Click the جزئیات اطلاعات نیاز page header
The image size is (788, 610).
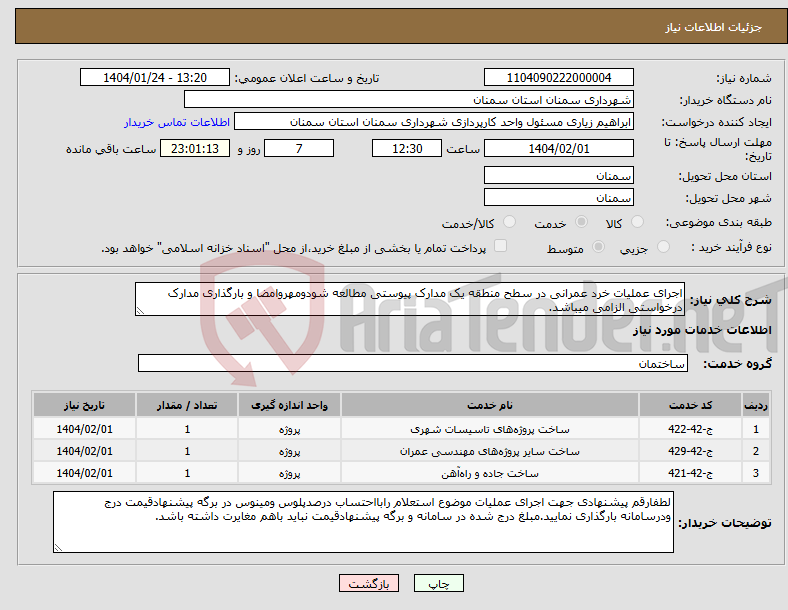(714, 27)
